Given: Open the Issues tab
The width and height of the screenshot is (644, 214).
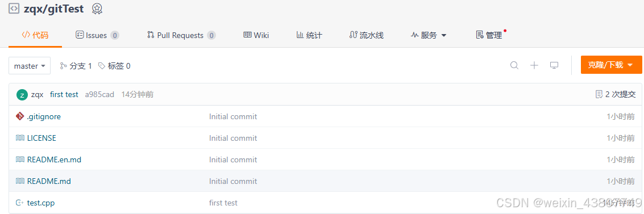Looking at the screenshot, I should click(97, 35).
